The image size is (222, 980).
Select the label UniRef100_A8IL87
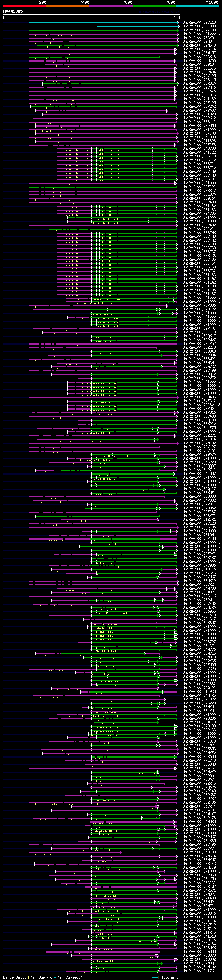coord(199,294)
